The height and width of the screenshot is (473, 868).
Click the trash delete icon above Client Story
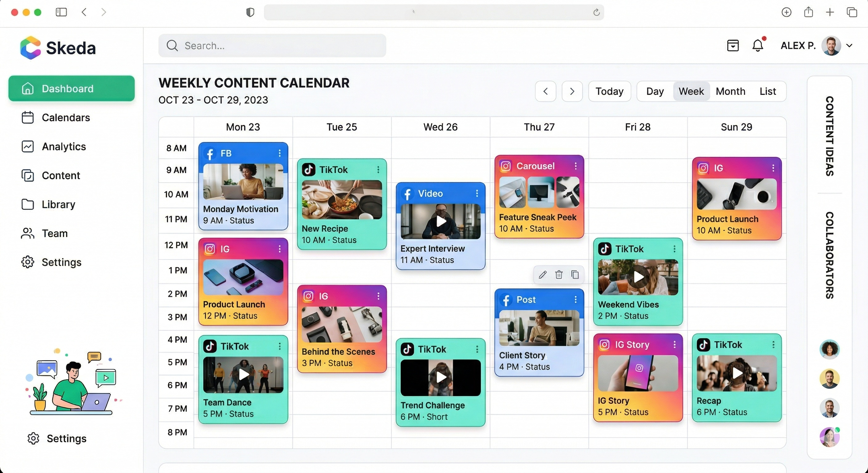[559, 275]
